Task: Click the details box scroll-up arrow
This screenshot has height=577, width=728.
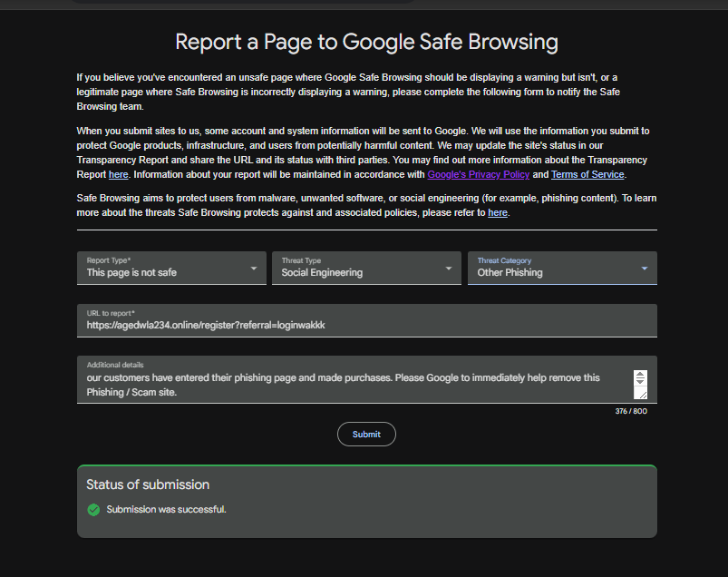Action: [640, 375]
